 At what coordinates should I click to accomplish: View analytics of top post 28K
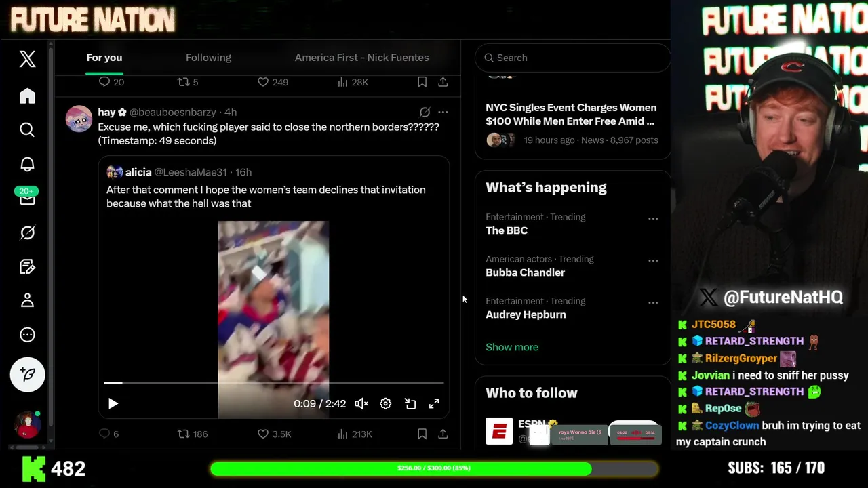coord(353,82)
